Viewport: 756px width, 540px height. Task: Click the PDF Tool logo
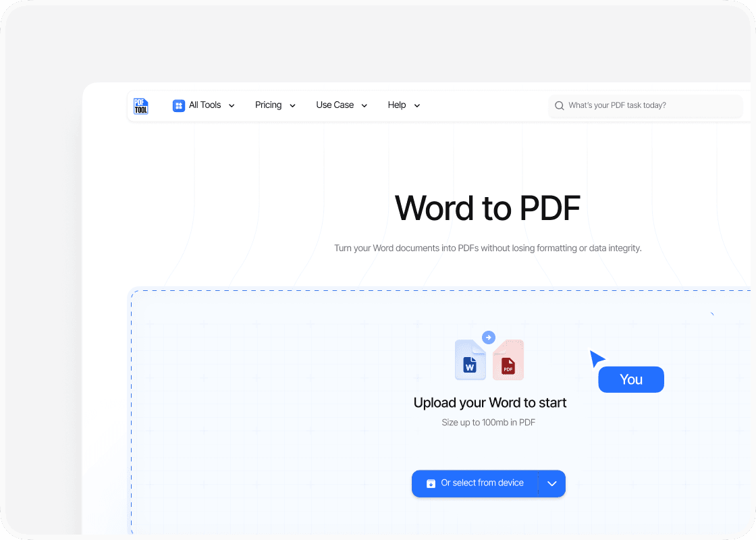(x=141, y=105)
